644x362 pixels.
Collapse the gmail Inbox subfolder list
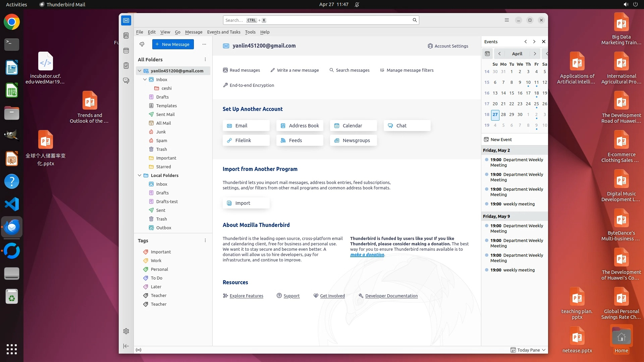(145, 79)
